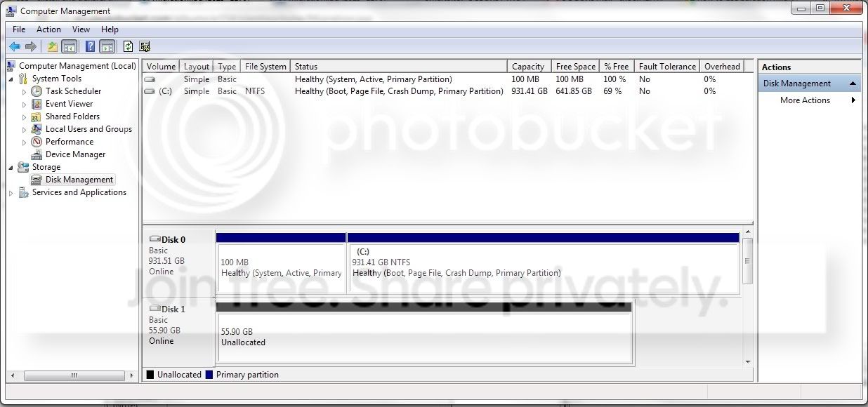
Task: Sort by the Free Space column header
Action: (575, 67)
